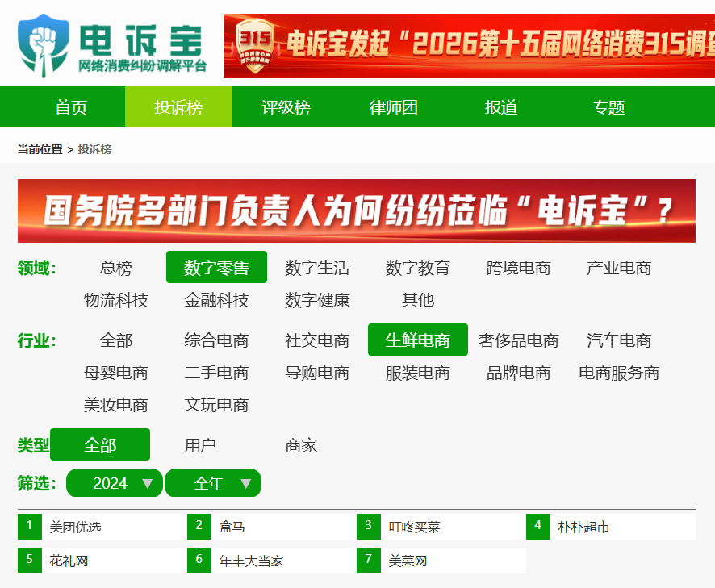The height and width of the screenshot is (588, 715).
Task: Choose 其他 in the domain filter
Action: [x=418, y=300]
